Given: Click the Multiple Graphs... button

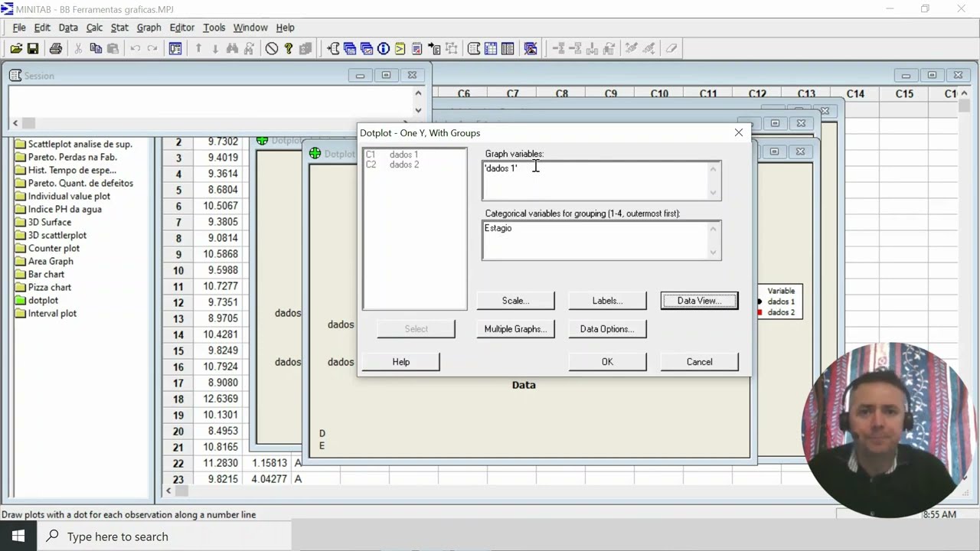Looking at the screenshot, I should [x=515, y=329].
